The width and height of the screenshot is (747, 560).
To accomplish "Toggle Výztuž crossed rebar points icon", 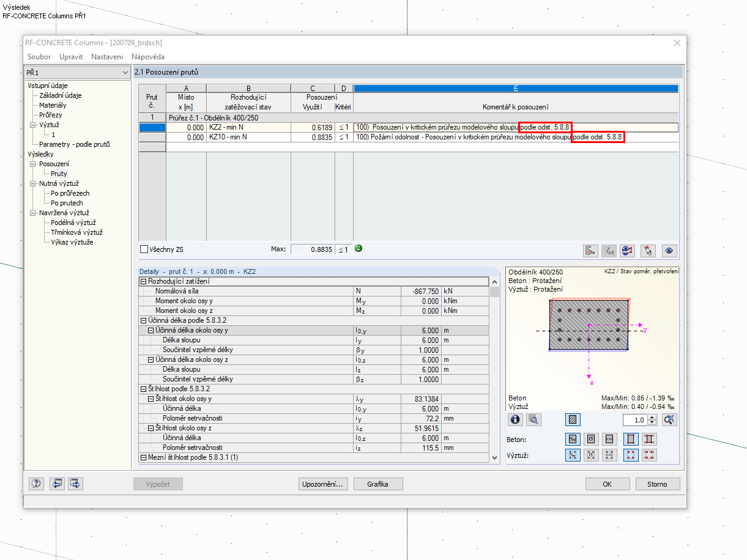I will pyautogui.click(x=649, y=455).
